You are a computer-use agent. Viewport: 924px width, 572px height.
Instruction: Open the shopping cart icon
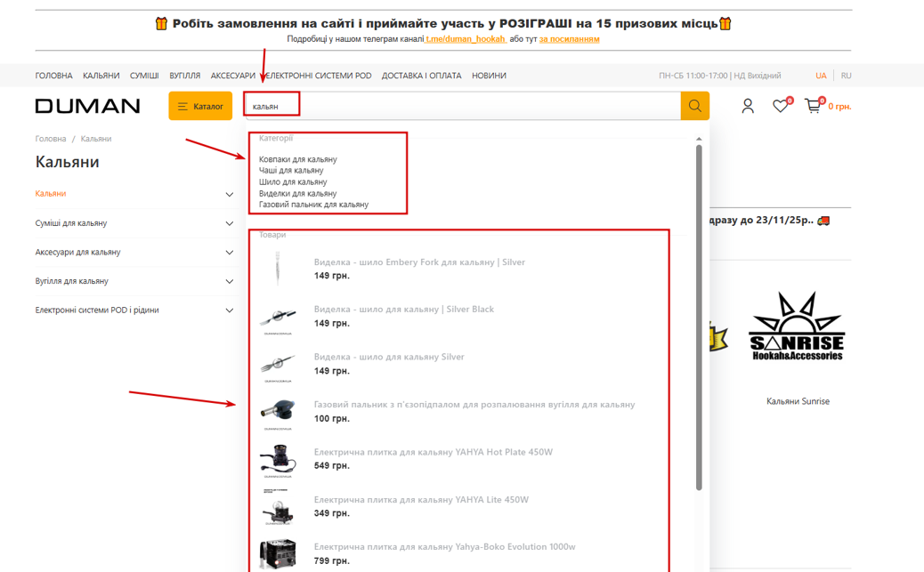(813, 106)
